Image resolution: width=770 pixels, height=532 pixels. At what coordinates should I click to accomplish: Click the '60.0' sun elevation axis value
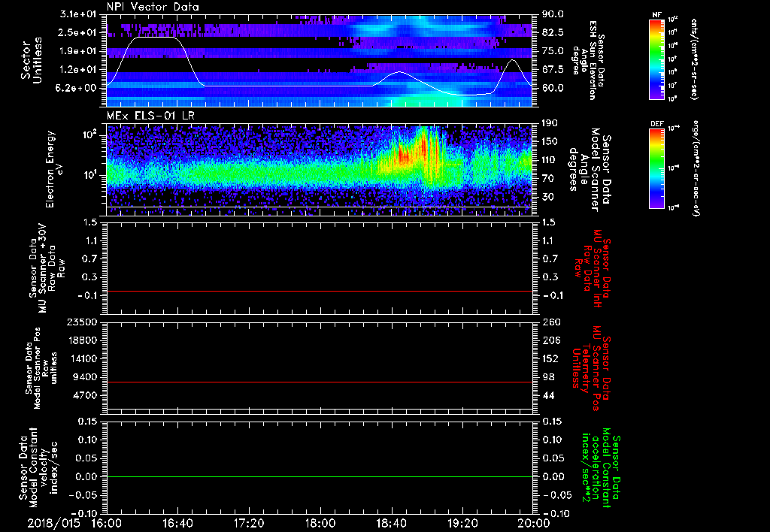pyautogui.click(x=553, y=88)
